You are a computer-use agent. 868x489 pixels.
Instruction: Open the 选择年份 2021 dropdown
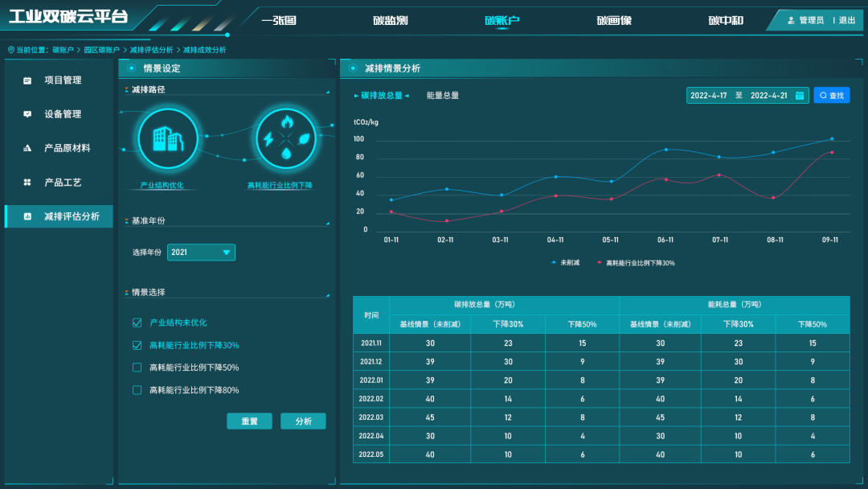201,253
